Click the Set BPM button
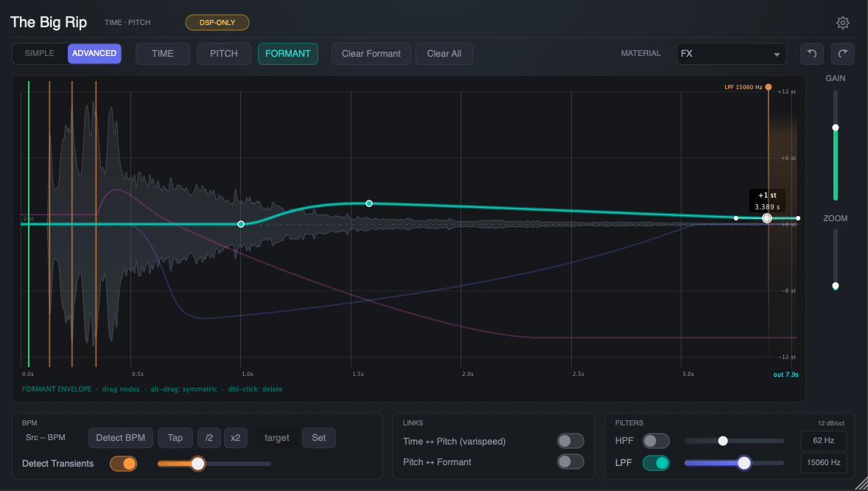 319,438
